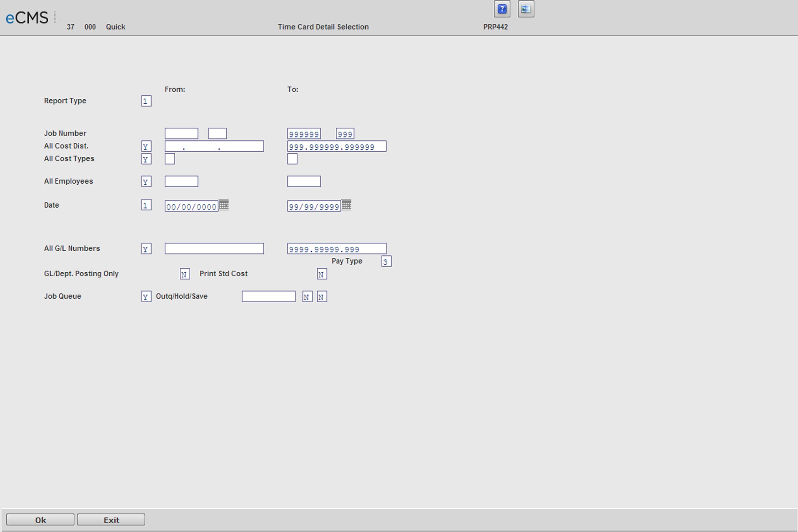
Task: Focus the To Cost Type box
Action: tap(292, 159)
